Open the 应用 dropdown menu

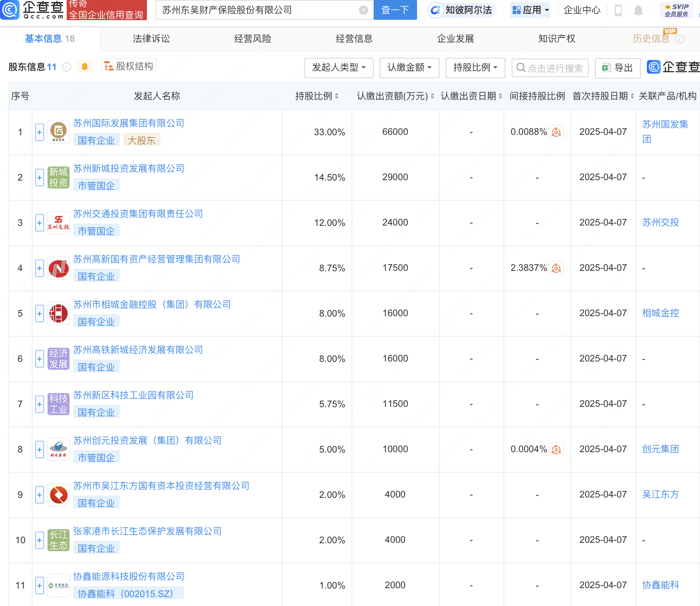click(531, 10)
